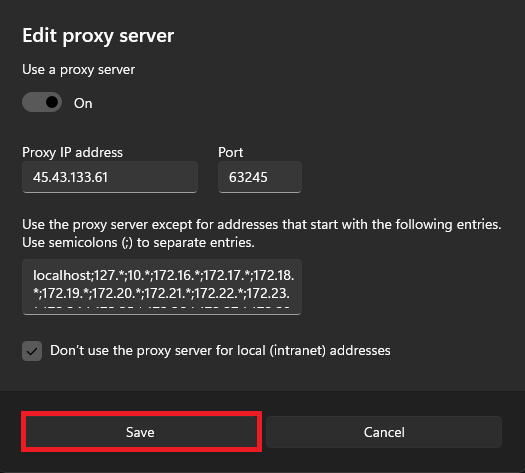Turn off the Use a proxy server switch
525x473 pixels.
(x=42, y=102)
